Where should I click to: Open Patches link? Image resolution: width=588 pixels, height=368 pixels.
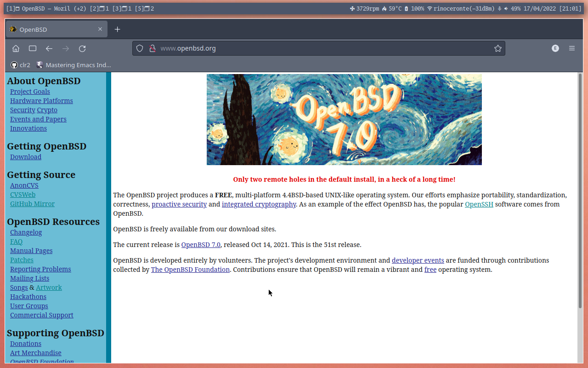(x=22, y=260)
